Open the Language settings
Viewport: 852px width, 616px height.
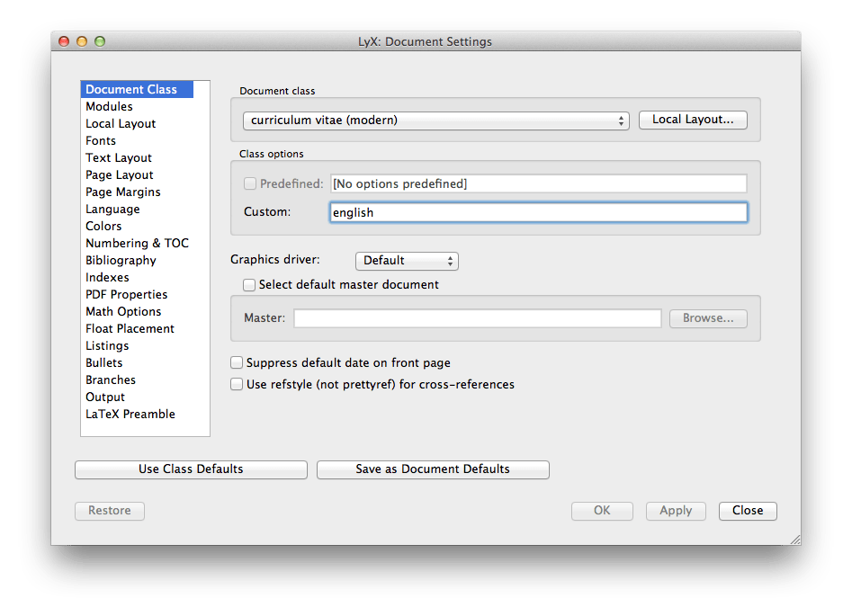tap(112, 210)
